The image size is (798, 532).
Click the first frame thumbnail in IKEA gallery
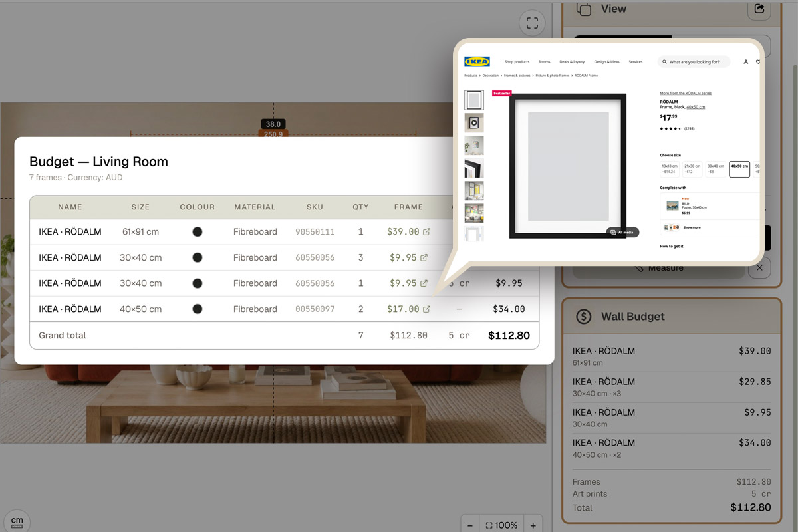coord(474,100)
